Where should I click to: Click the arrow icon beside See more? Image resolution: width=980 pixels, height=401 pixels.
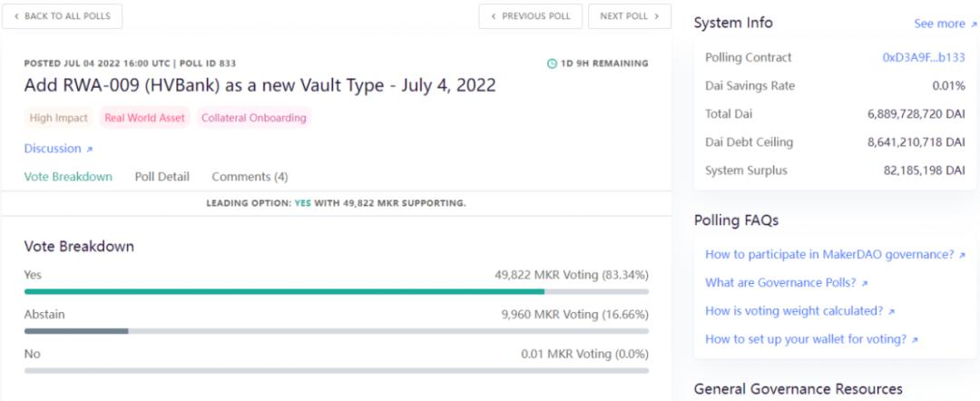coord(974,24)
